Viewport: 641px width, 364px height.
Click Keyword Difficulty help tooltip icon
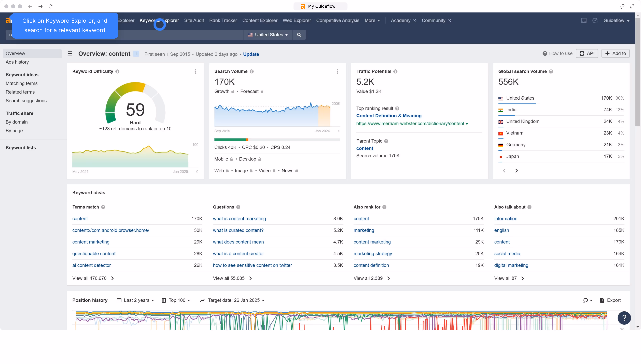(117, 71)
